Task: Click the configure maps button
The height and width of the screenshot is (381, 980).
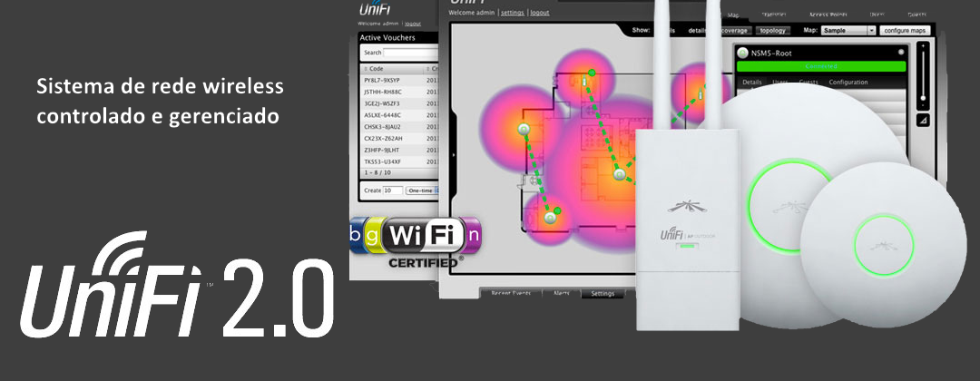Action: [905, 30]
